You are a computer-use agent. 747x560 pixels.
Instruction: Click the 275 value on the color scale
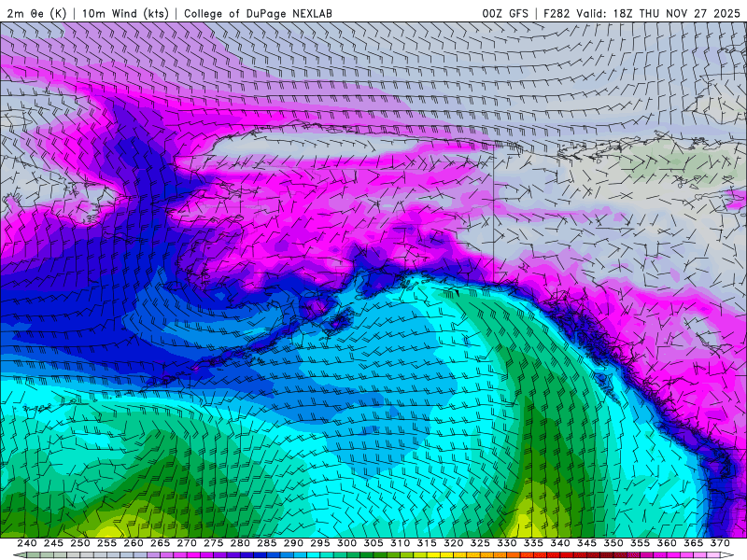pos(214,543)
